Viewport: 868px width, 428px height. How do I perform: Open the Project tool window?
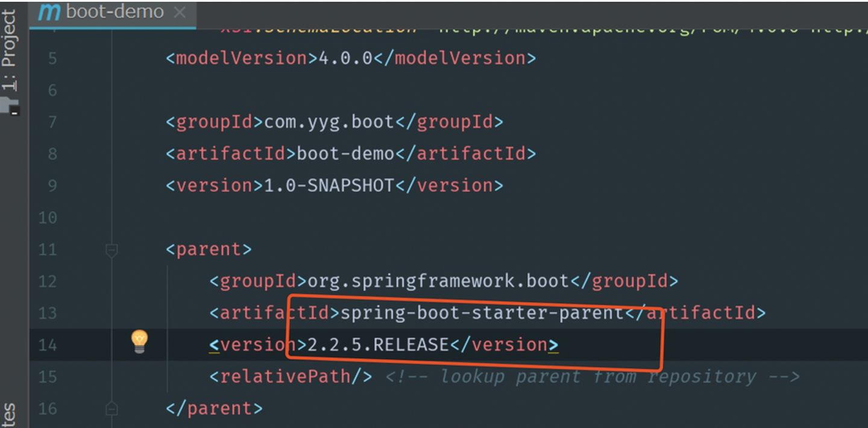[x=10, y=50]
